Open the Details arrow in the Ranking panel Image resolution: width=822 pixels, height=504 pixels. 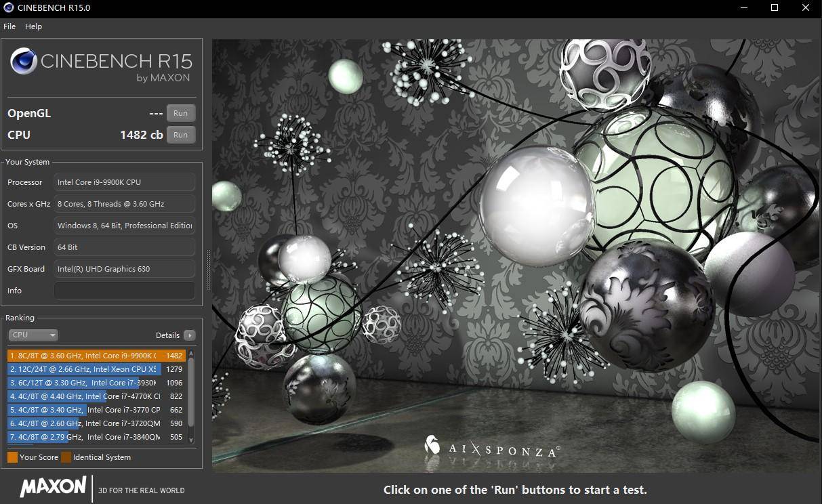189,335
